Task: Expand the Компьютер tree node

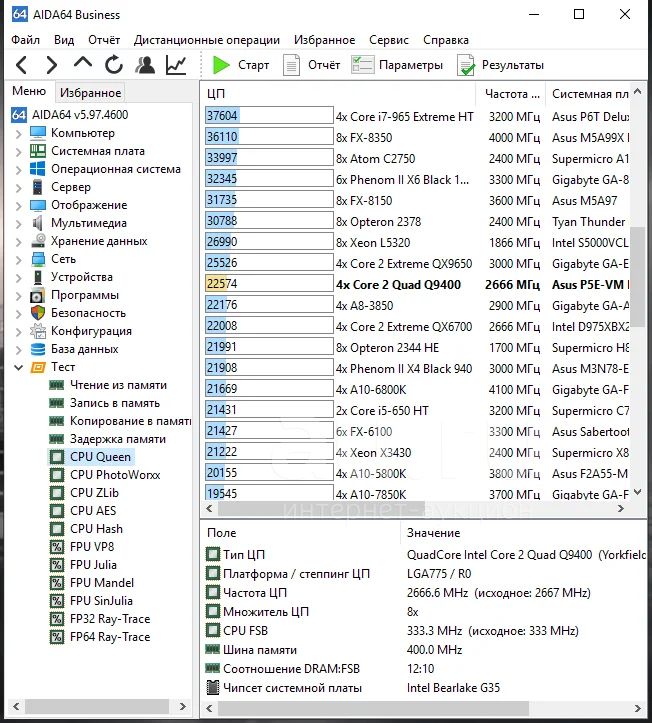Action: 18,134
